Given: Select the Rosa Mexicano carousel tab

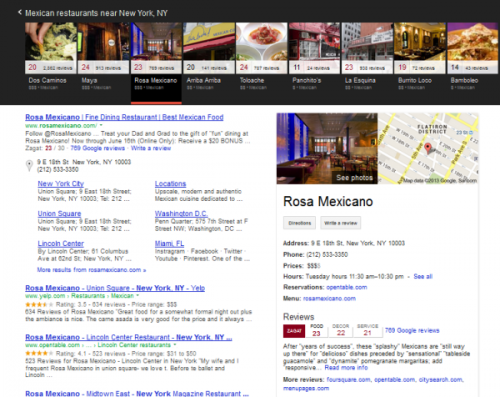Looking at the screenshot, I should [x=156, y=57].
